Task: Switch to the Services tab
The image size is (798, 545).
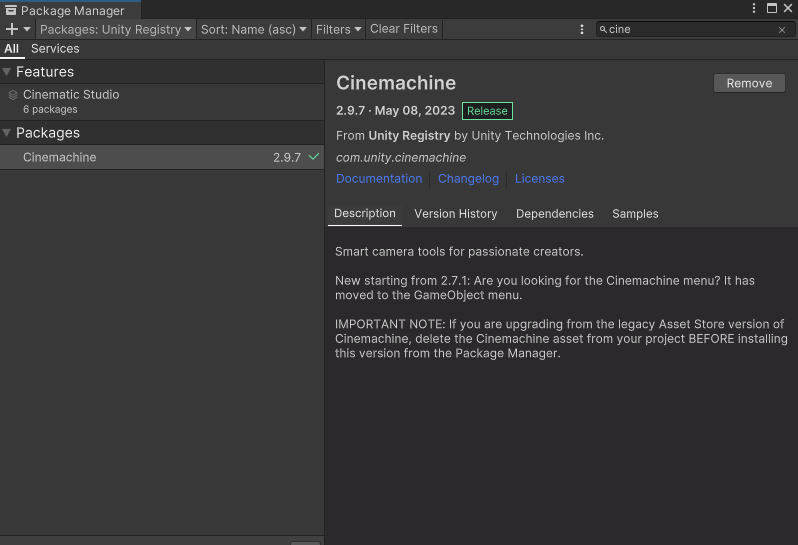Action: pyautogui.click(x=55, y=49)
